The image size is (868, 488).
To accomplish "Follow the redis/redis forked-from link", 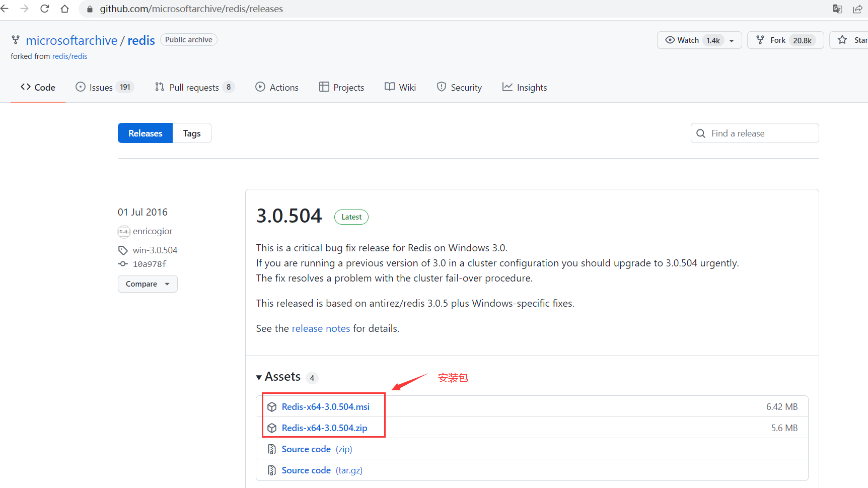I will click(69, 56).
